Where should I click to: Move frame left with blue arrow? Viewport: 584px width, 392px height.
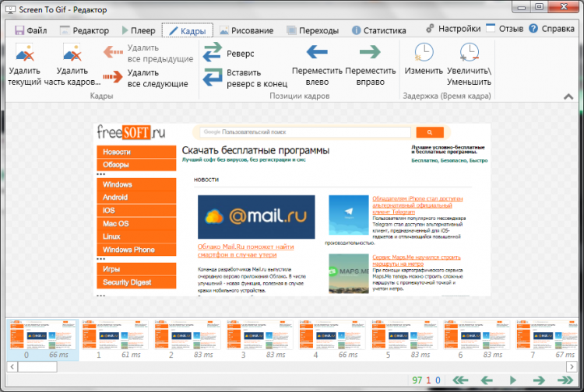pyautogui.click(x=317, y=52)
